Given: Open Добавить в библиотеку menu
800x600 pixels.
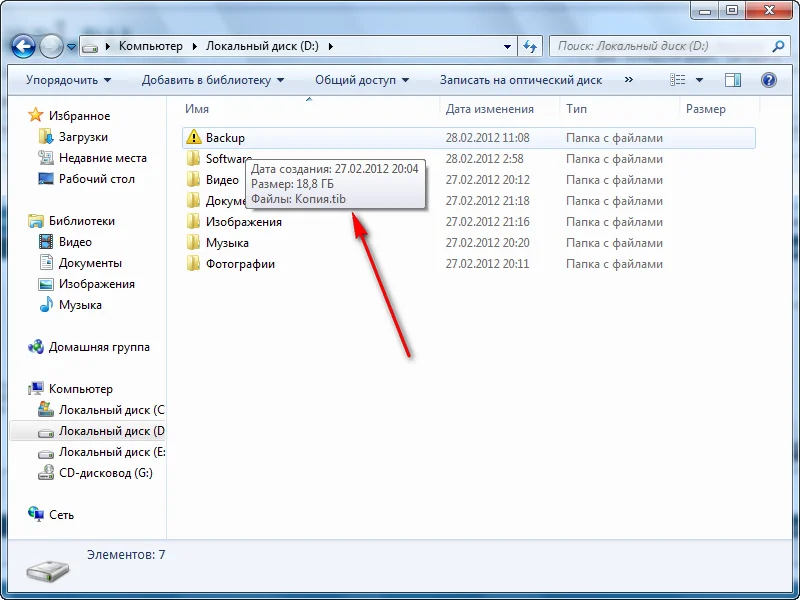Looking at the screenshot, I should 213,80.
